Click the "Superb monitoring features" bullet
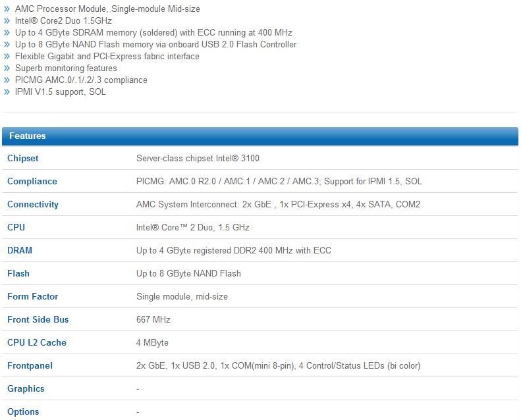Screen dimensions: 521x420 coord(66,68)
